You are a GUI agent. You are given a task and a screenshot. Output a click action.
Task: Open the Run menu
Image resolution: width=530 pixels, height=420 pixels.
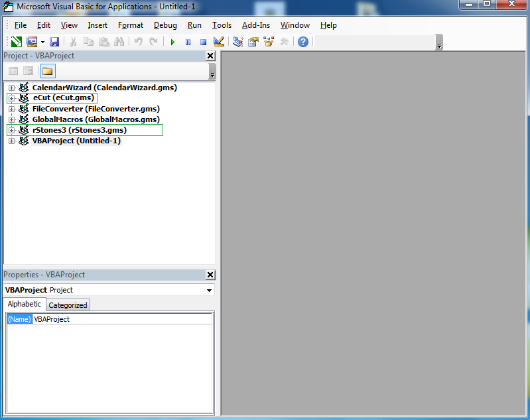point(194,25)
